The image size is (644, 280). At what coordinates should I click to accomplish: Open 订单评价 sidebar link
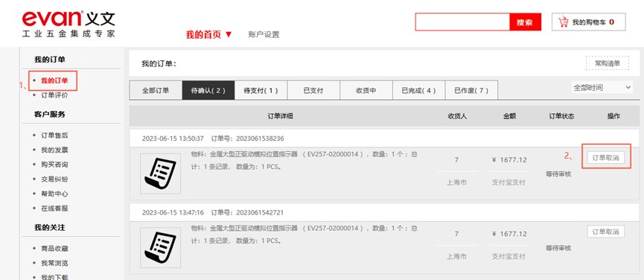[54, 95]
